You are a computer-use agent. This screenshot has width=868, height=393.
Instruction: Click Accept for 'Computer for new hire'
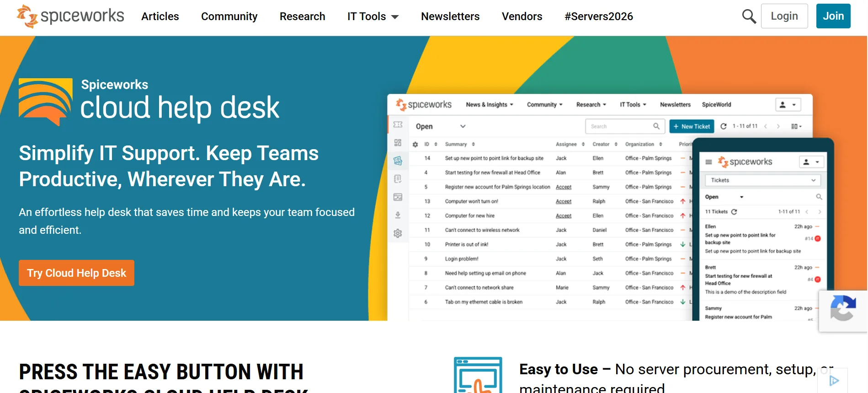(x=564, y=216)
